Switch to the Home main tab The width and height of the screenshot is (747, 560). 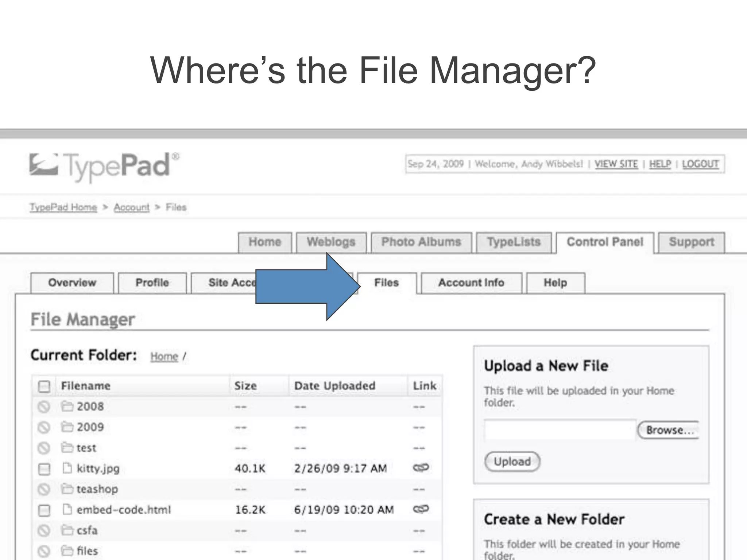[x=265, y=242]
